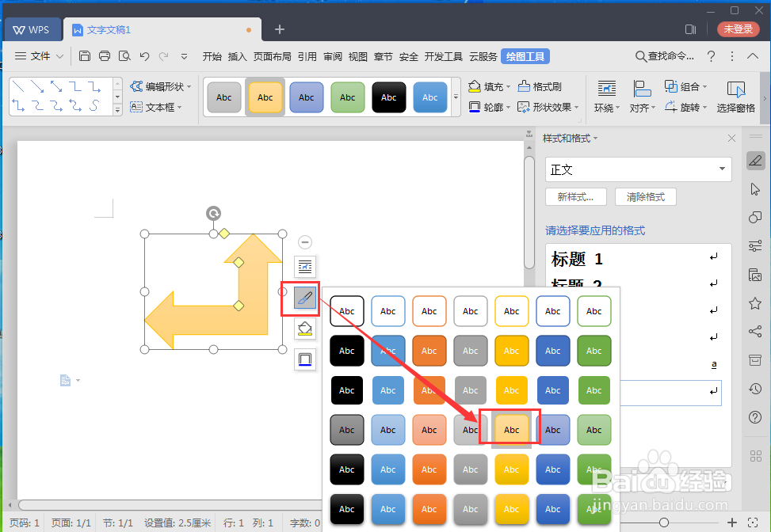Viewport: 771px width, 532px height.
Task: Click the shape outline floating icon
Action: [x=305, y=359]
